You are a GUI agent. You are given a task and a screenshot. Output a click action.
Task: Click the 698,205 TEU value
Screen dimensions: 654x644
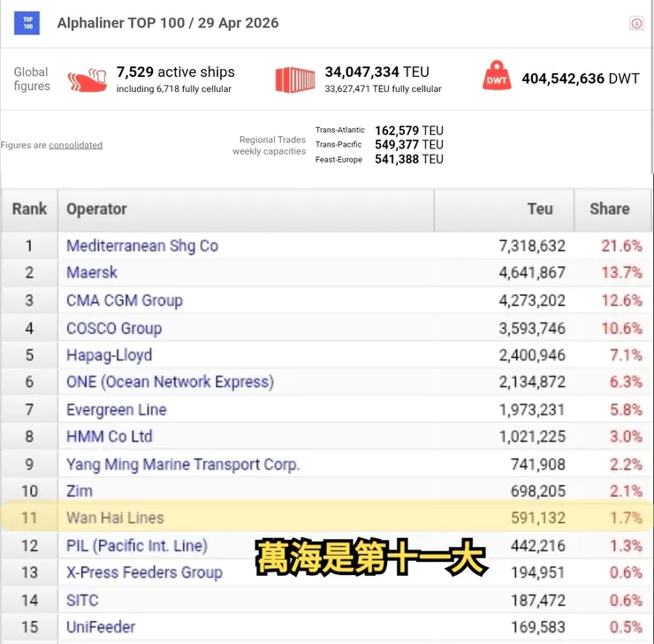538,491
